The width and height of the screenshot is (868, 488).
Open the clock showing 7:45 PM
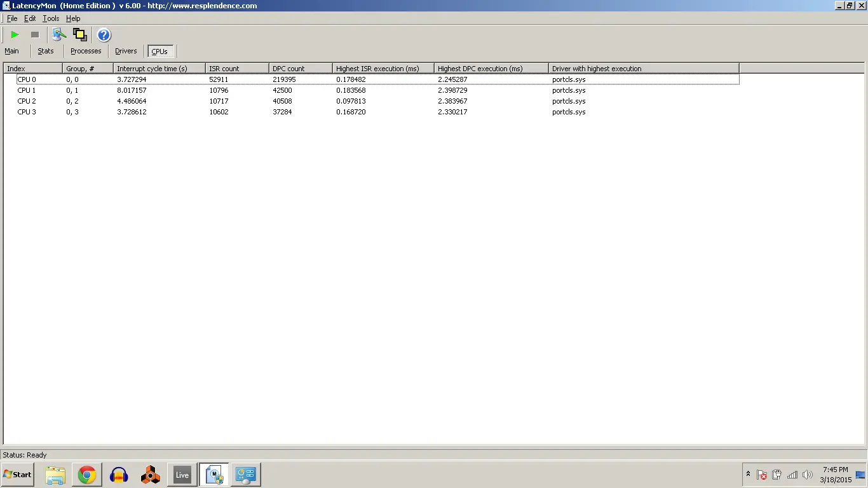(835, 475)
